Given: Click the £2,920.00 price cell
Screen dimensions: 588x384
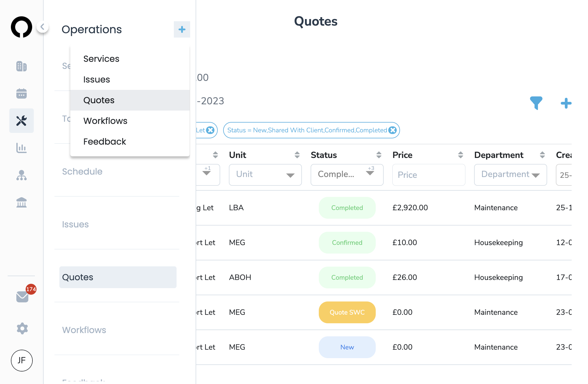Looking at the screenshot, I should click(410, 208).
